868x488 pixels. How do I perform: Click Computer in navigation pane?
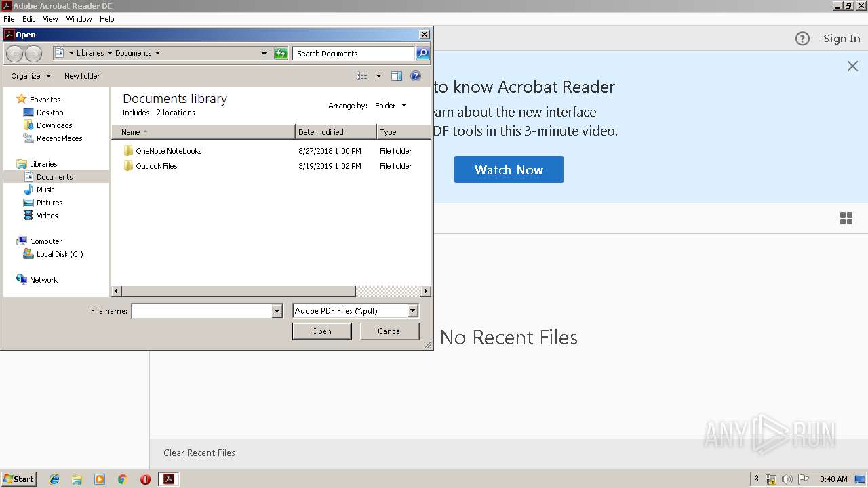click(x=45, y=241)
